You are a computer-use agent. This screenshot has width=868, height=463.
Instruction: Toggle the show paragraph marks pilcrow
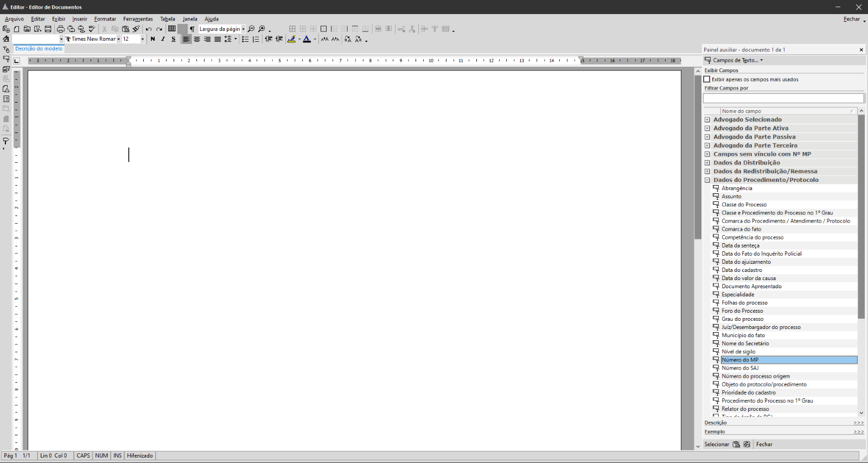(192, 29)
